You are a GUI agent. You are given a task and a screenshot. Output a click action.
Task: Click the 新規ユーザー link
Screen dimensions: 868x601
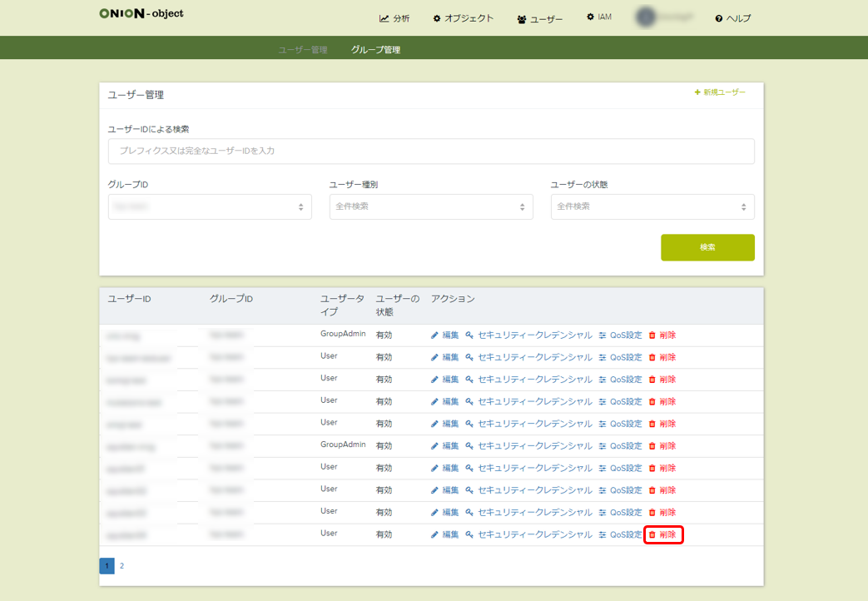[720, 92]
